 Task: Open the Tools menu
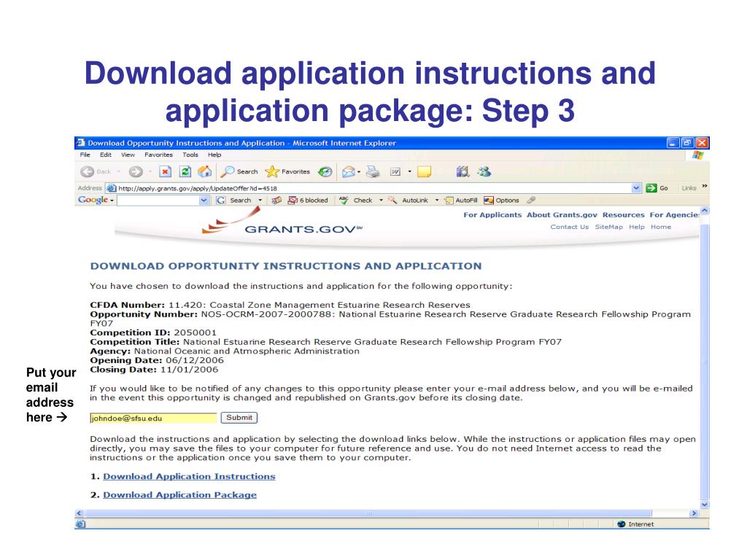pyautogui.click(x=190, y=155)
